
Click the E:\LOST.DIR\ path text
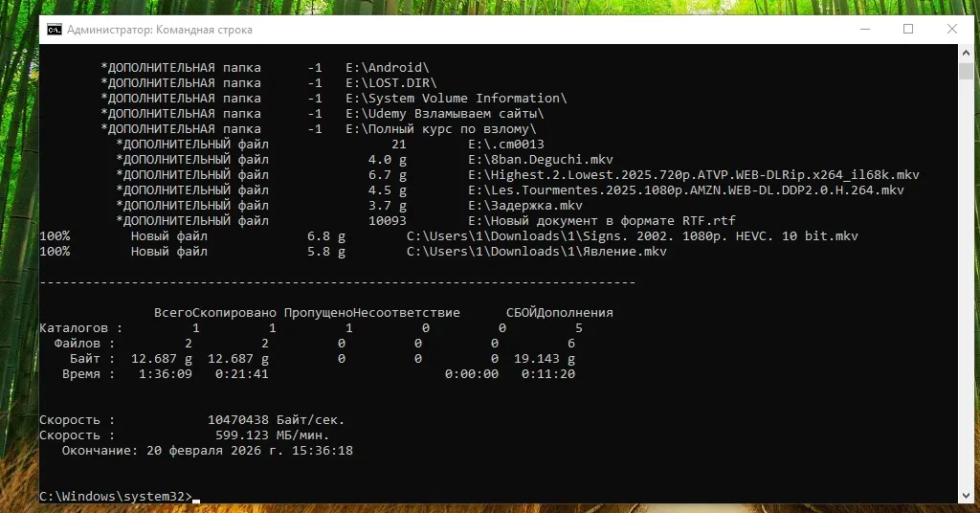point(391,83)
